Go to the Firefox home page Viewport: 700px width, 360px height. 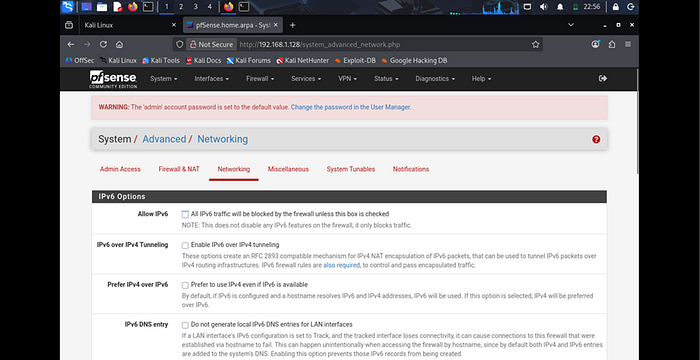(119, 44)
